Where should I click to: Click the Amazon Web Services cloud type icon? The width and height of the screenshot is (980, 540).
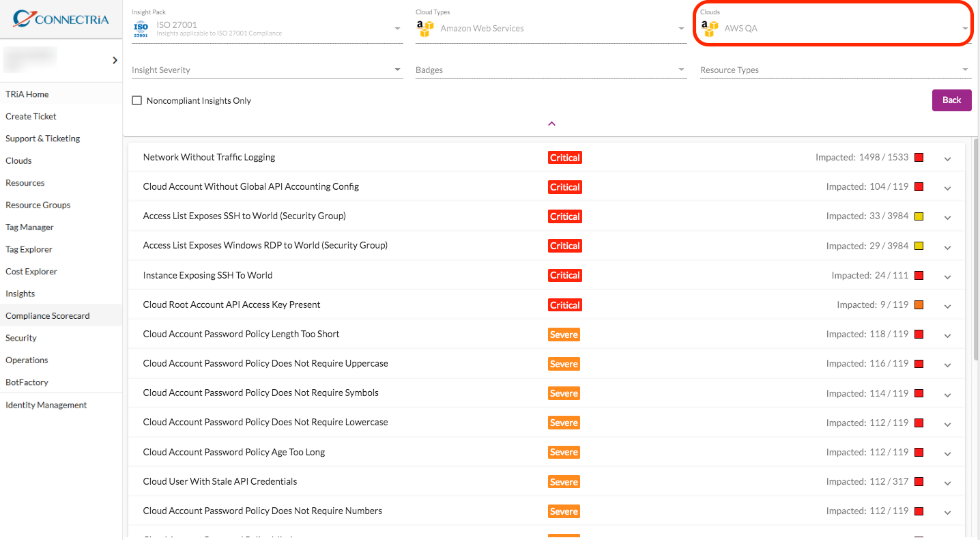pos(425,29)
